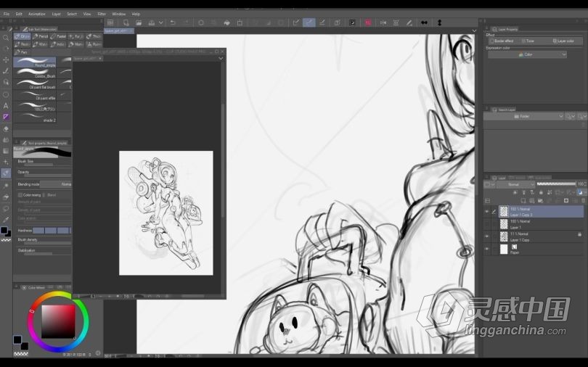Select the Oil paint sub tool group

coord(22,36)
